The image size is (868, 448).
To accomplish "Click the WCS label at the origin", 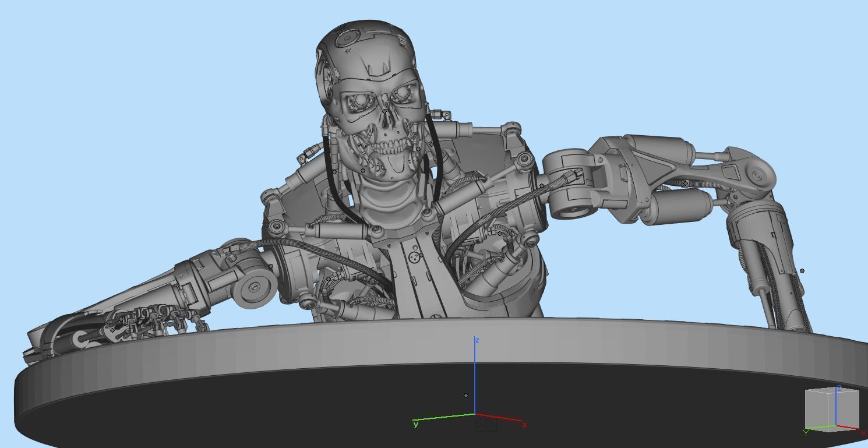I will coord(486,426).
